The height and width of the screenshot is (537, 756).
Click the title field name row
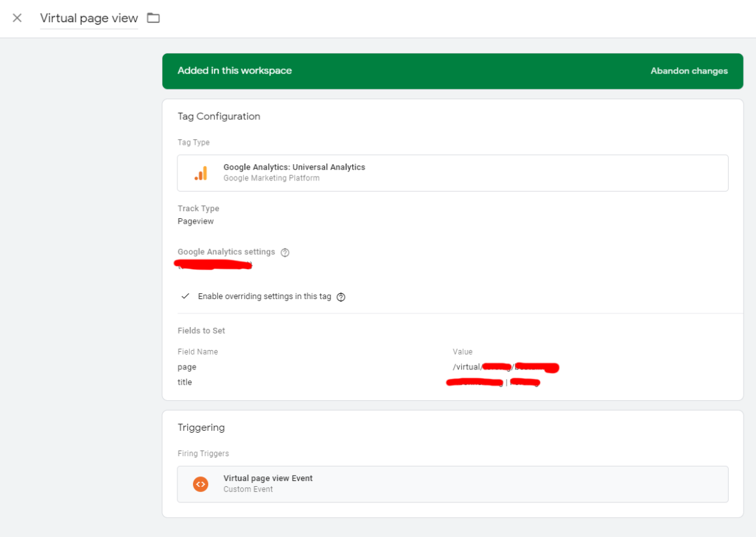click(x=185, y=383)
